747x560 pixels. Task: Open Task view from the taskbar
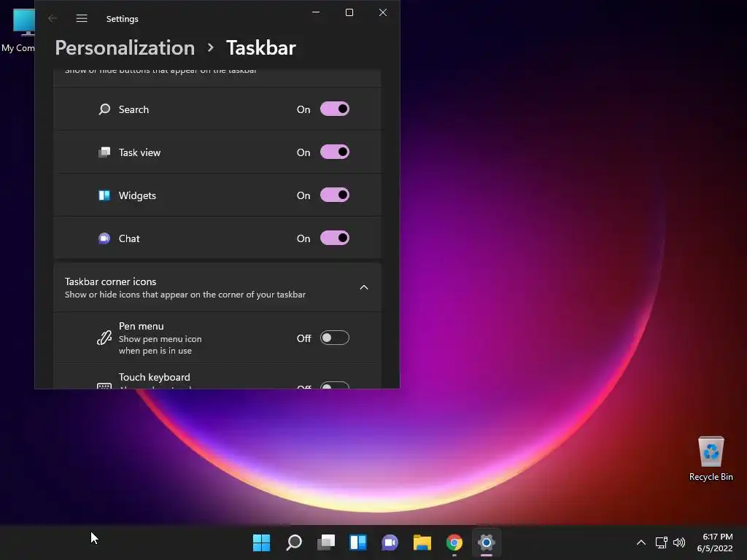click(x=326, y=542)
